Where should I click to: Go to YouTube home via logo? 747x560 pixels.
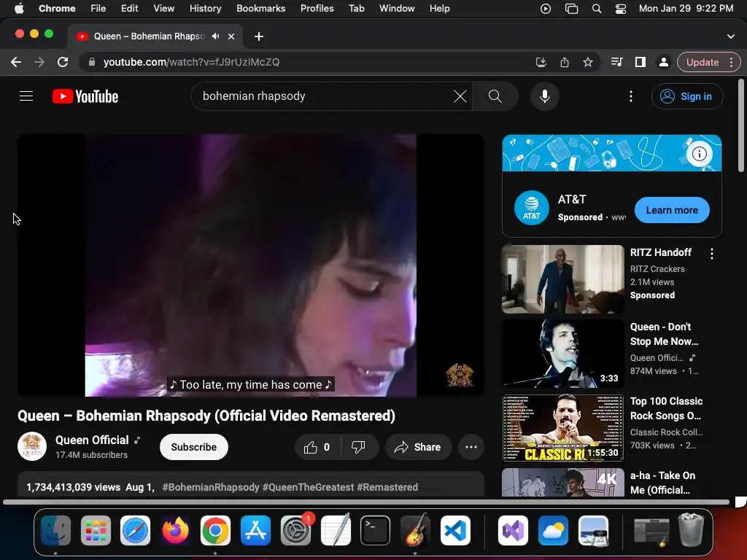(85, 96)
